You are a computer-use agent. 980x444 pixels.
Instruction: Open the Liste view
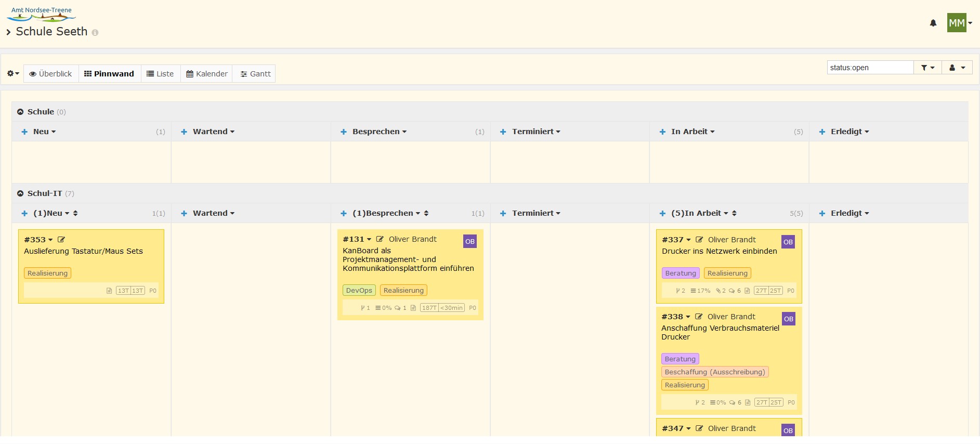coord(160,74)
